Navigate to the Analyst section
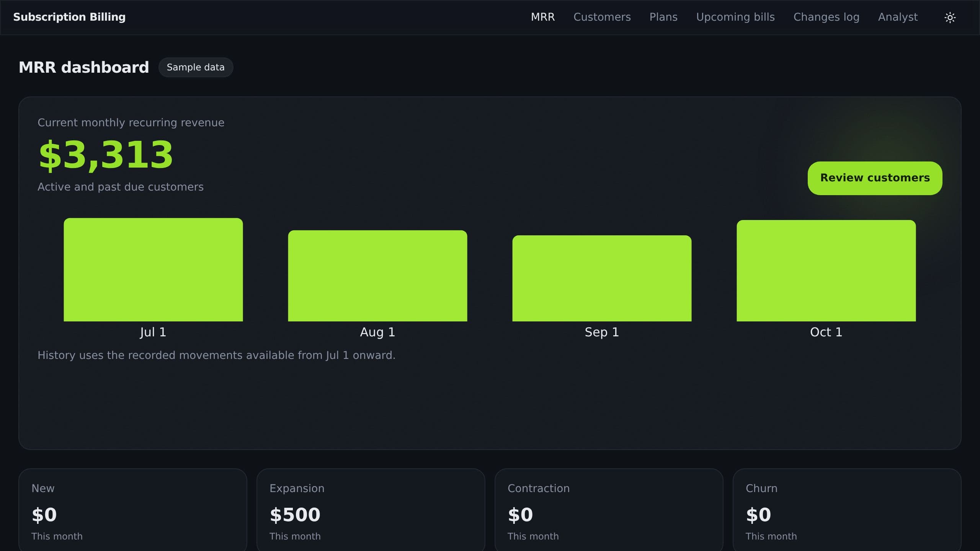 (x=898, y=17)
